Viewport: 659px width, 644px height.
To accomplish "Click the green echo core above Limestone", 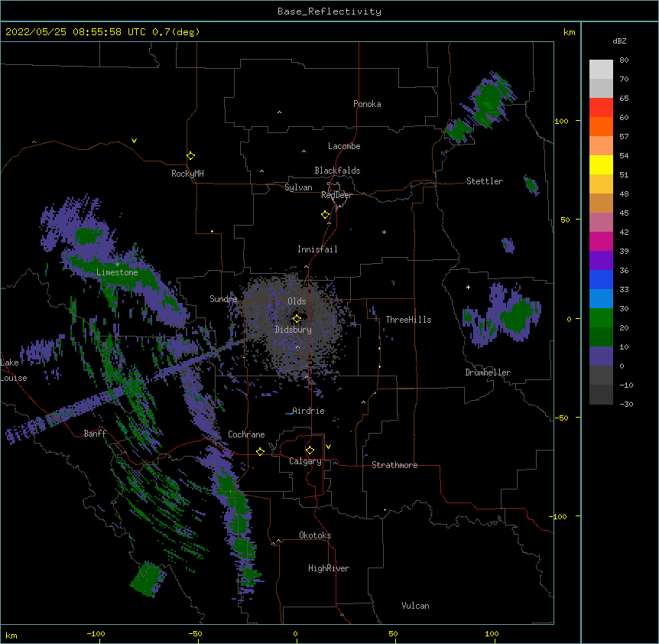I will [x=86, y=236].
